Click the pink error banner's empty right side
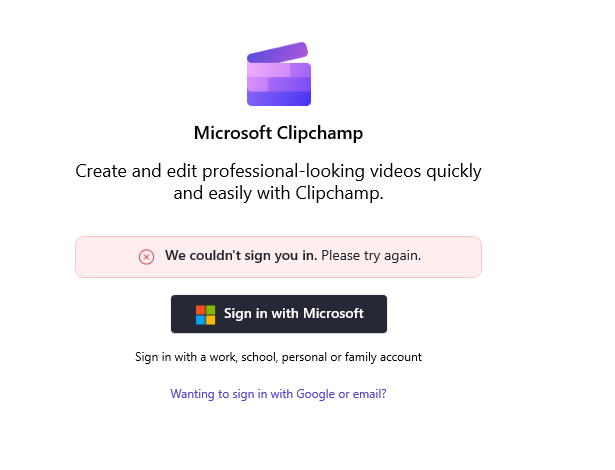Image resolution: width=615 pixels, height=470 pixels. pyautogui.click(x=451, y=257)
